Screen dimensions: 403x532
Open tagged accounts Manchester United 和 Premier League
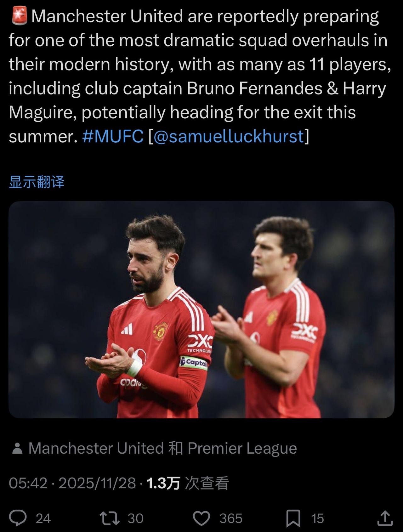(162, 448)
